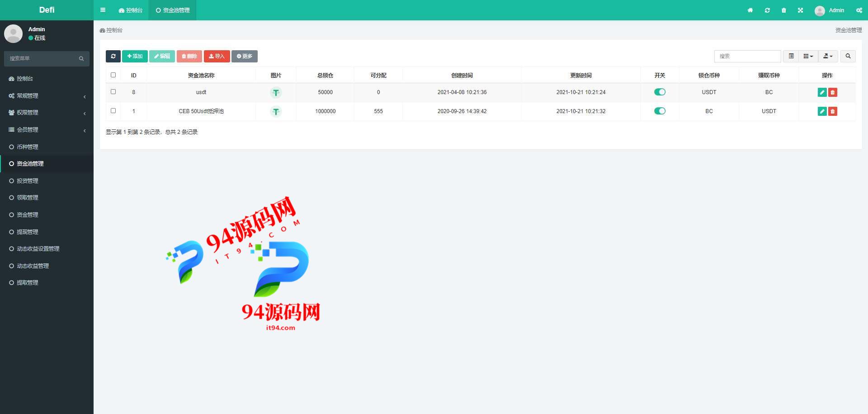Open 资金池管理 in sidebar
The height and width of the screenshot is (414, 868).
(47, 164)
